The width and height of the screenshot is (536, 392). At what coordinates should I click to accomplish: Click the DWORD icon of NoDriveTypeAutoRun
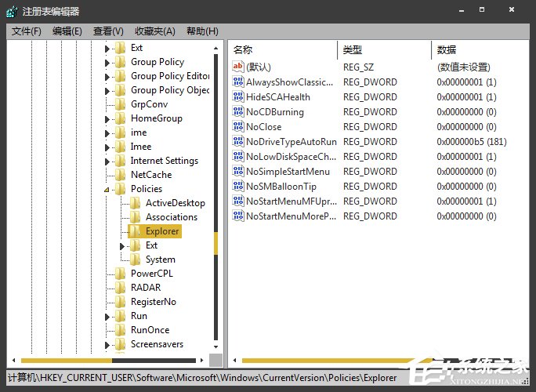coord(238,141)
